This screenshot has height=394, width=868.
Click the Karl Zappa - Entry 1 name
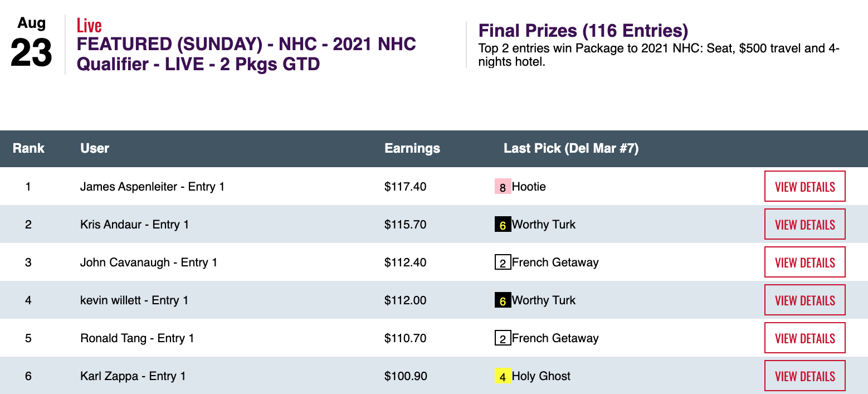[x=133, y=376]
